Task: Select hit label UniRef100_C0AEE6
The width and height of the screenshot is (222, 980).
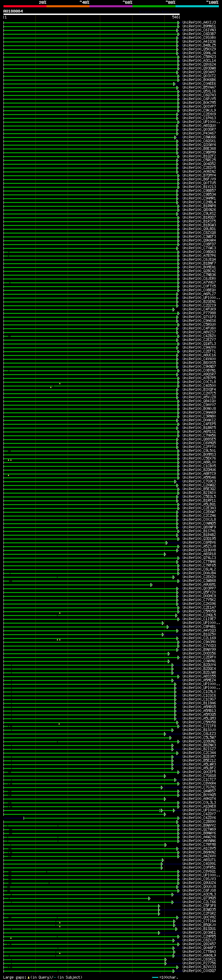Action: click(199, 84)
